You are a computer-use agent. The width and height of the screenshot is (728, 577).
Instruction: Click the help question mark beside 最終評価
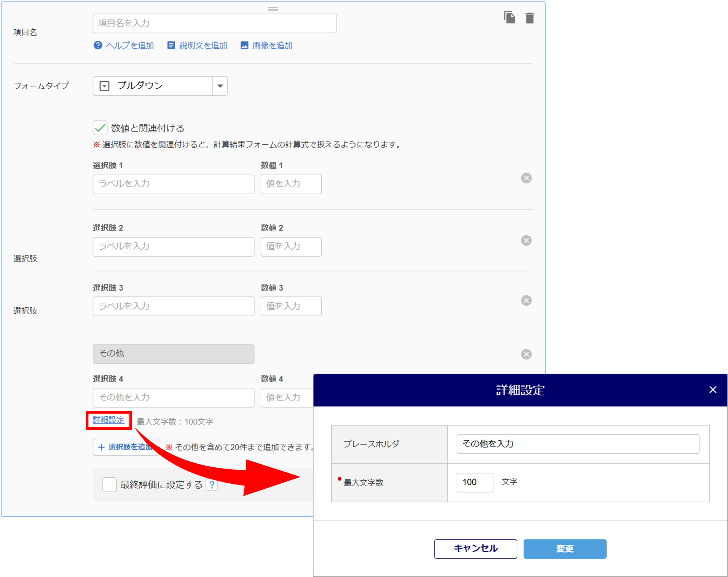click(x=212, y=485)
